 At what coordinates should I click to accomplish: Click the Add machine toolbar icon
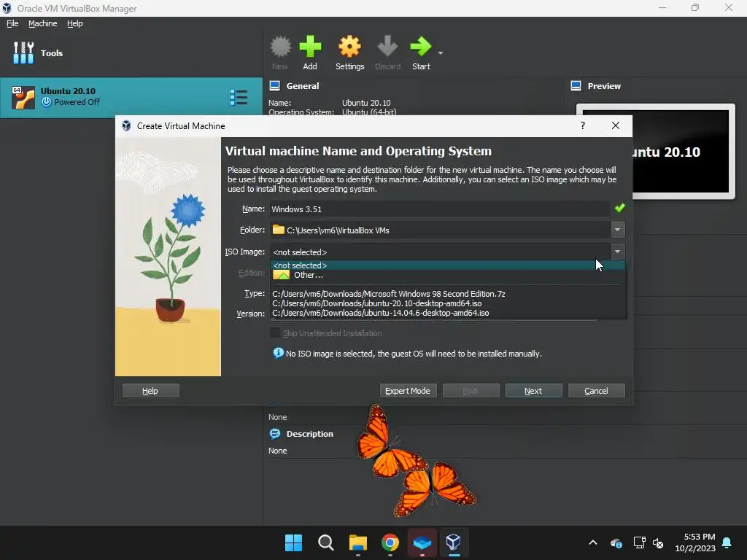pos(310,52)
